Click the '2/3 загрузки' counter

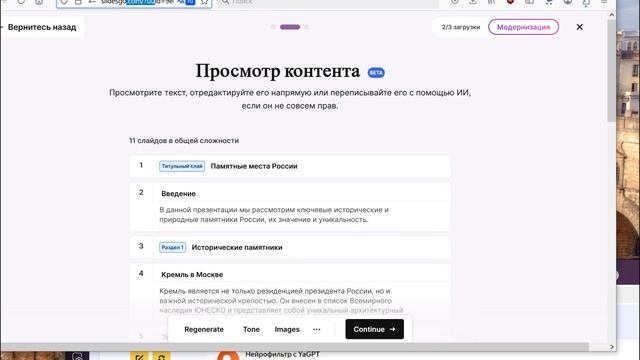tap(461, 27)
